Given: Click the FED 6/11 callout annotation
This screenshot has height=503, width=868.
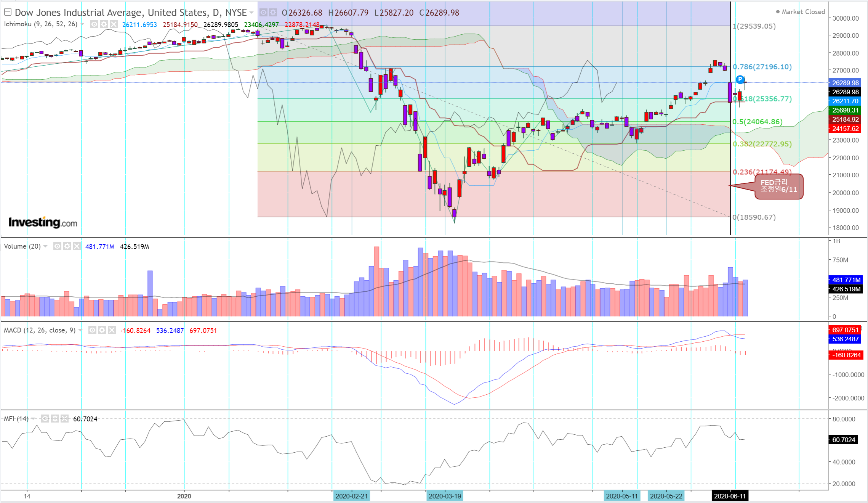Looking at the screenshot, I should pyautogui.click(x=778, y=186).
